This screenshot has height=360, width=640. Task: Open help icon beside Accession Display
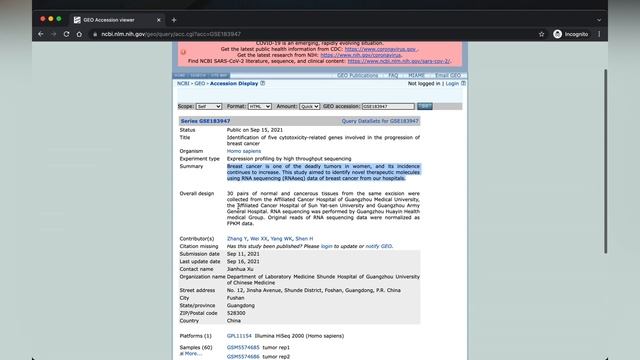coord(262,83)
